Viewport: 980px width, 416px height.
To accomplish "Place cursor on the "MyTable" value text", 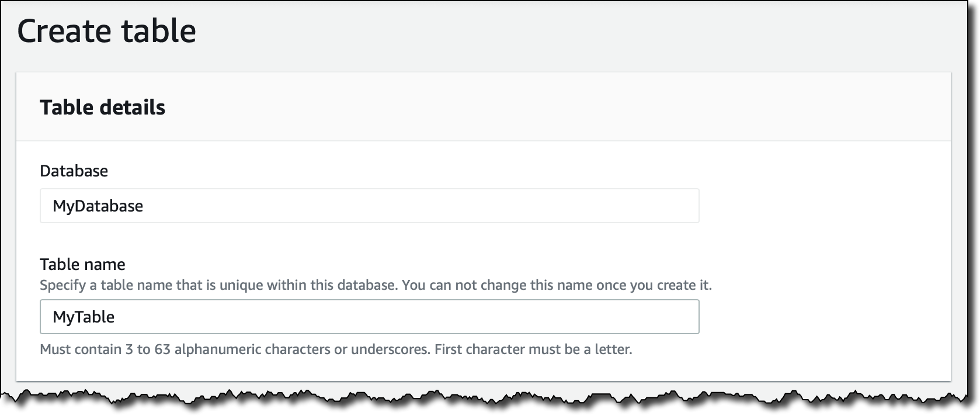I will click(84, 317).
